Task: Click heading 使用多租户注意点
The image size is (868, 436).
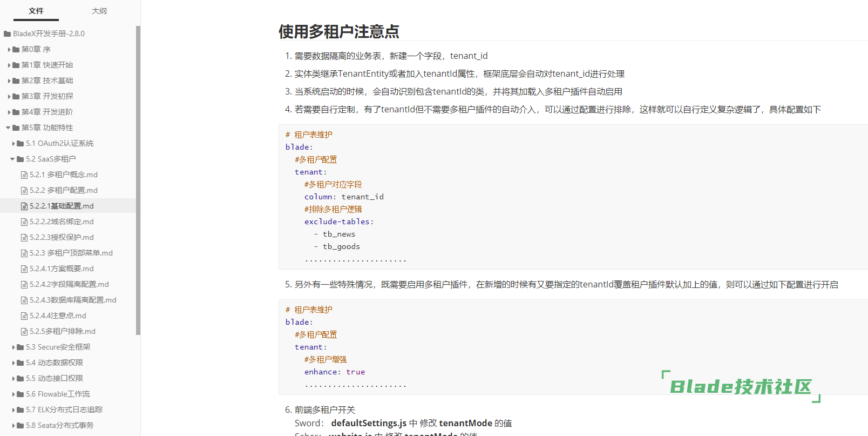Action: [339, 31]
